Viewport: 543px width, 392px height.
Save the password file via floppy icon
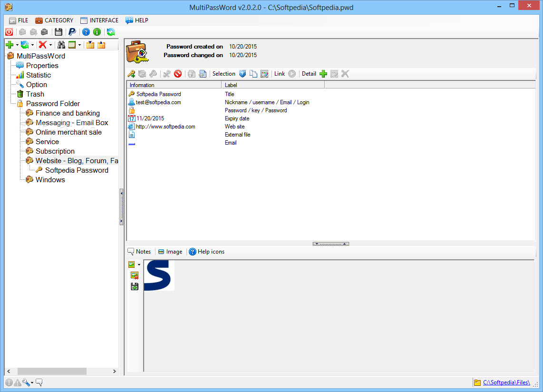coord(58,32)
